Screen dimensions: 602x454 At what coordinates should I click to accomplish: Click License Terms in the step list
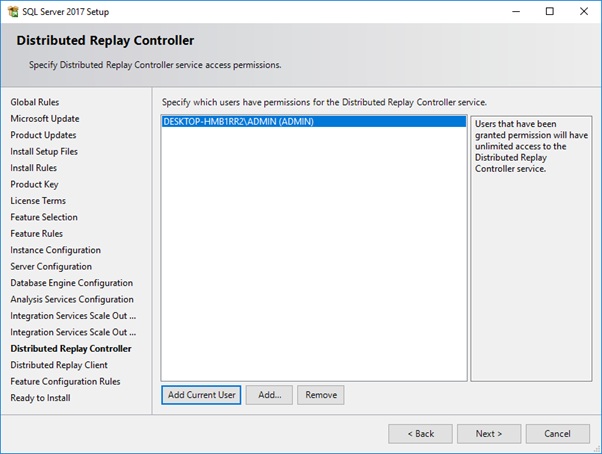38,201
